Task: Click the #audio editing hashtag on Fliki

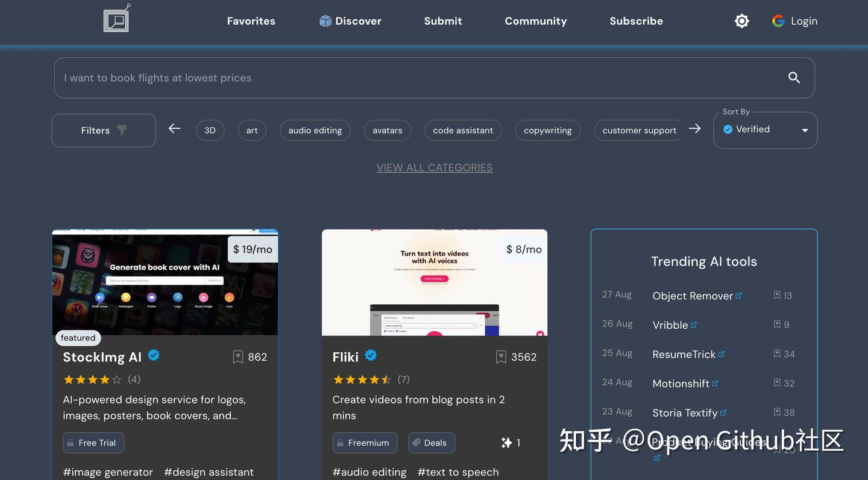Action: click(x=370, y=472)
